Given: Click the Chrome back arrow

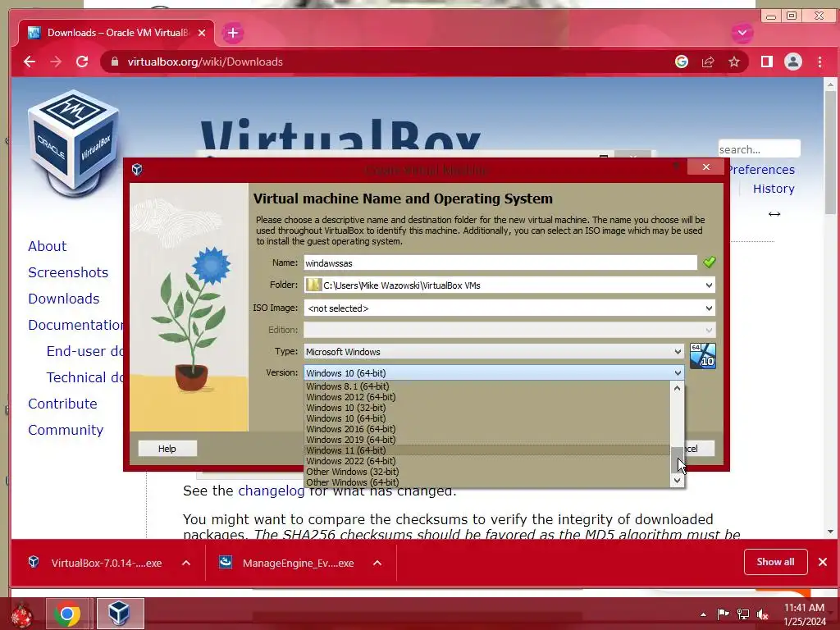Looking at the screenshot, I should (x=30, y=62).
